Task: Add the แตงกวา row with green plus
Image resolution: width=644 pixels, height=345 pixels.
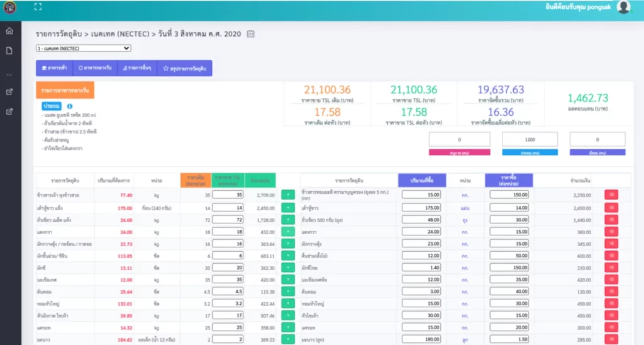Action: tap(288, 232)
